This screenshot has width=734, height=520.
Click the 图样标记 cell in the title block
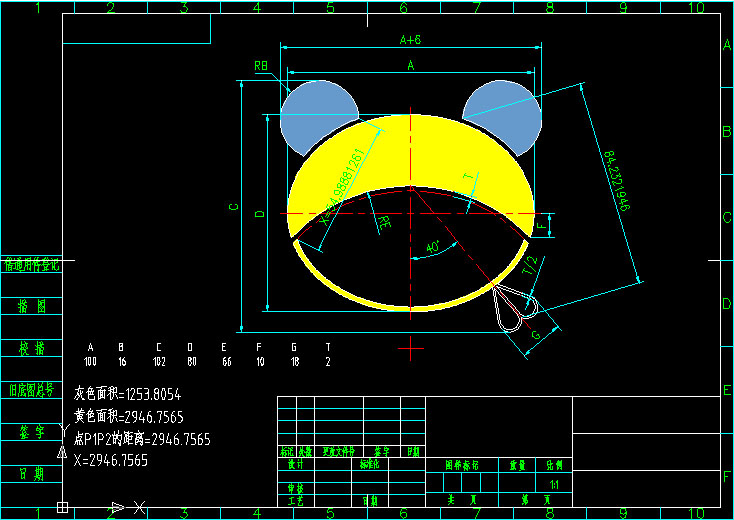(461, 465)
